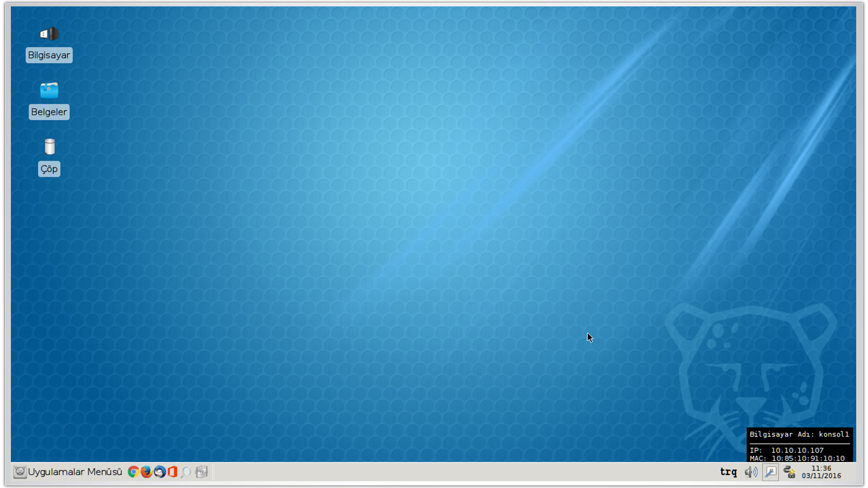The width and height of the screenshot is (868, 488).
Task: Select the Çöp trash can icon
Action: (49, 147)
